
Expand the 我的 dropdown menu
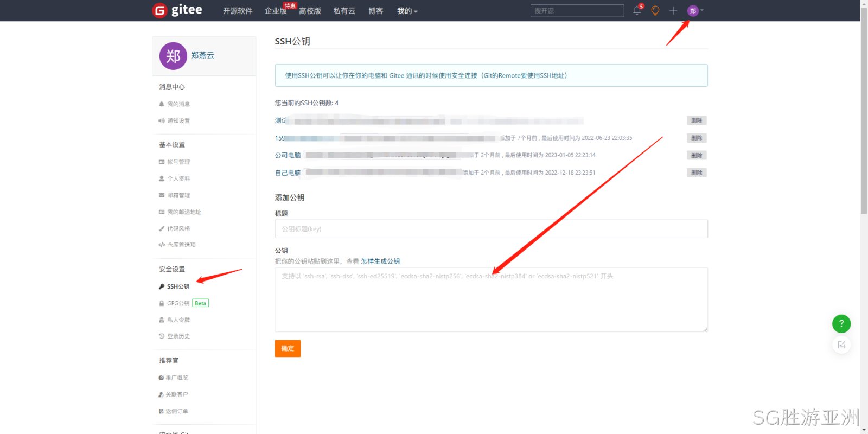click(407, 11)
